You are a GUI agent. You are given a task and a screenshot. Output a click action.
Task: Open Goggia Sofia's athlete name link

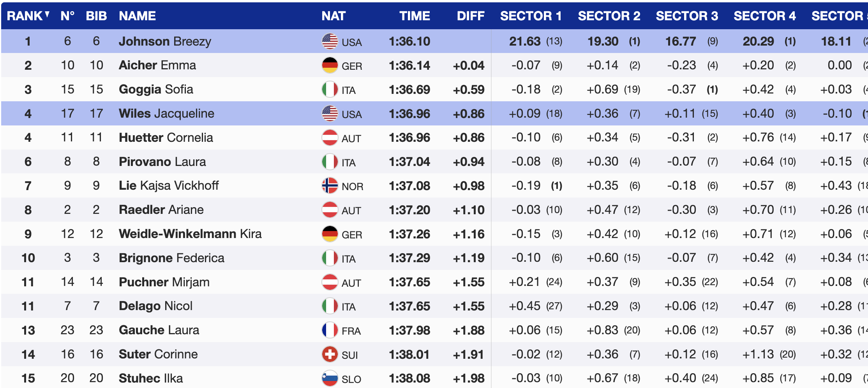[x=156, y=90]
